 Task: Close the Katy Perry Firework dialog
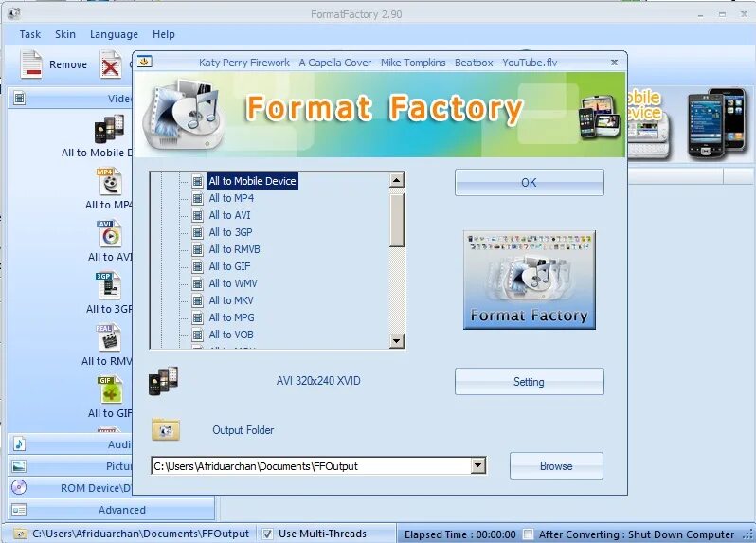click(x=614, y=63)
